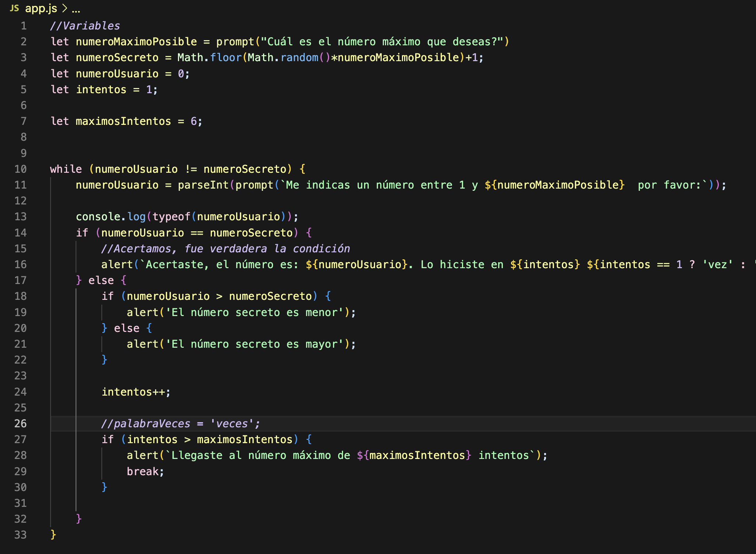The image size is (756, 554).
Task: Click Math.floor on line 3
Action: pos(209,57)
